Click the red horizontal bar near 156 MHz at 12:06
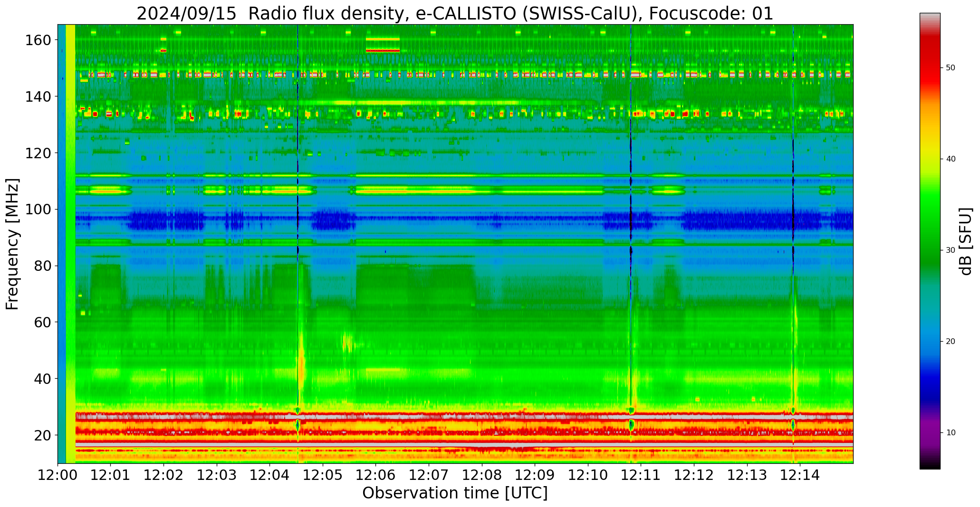 tap(383, 50)
